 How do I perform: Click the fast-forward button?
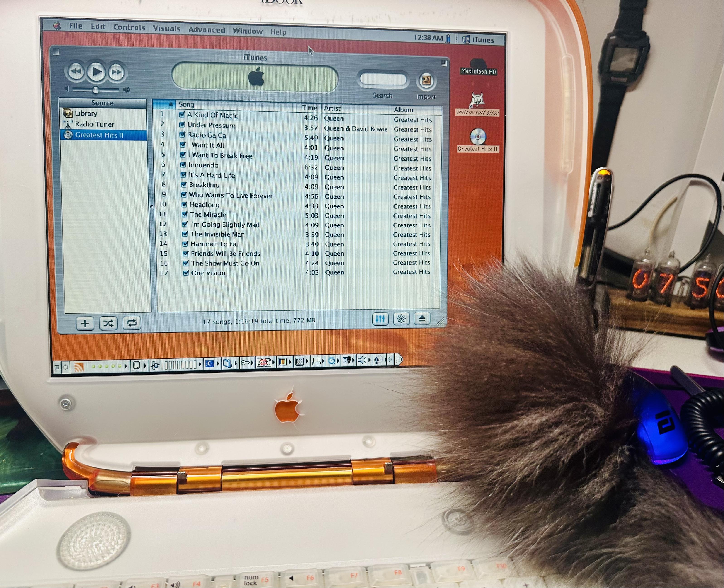tap(116, 72)
